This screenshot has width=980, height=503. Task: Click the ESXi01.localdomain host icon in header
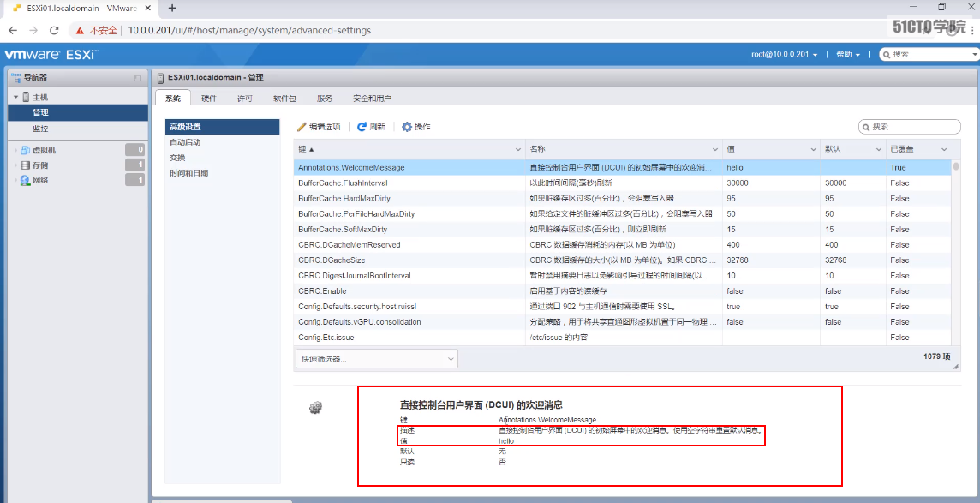click(161, 77)
